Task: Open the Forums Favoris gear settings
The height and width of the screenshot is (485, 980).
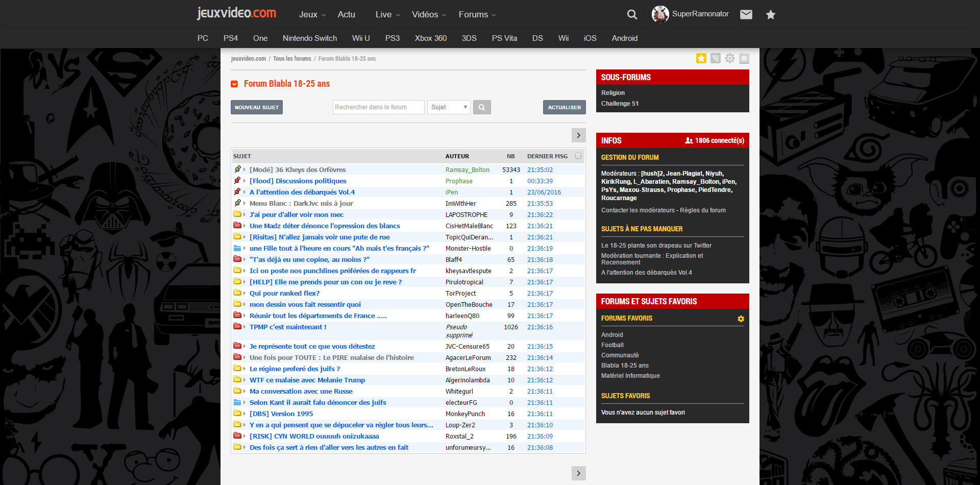Action: (741, 319)
